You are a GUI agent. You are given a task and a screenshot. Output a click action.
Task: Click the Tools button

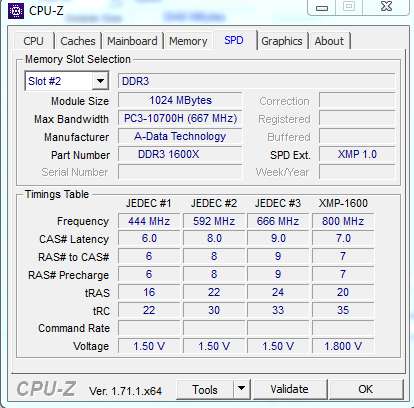[205, 389]
